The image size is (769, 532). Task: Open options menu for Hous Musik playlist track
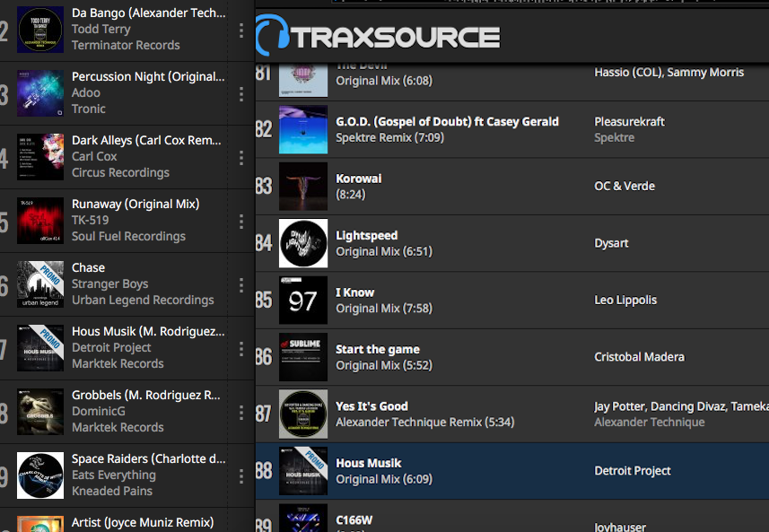click(241, 349)
